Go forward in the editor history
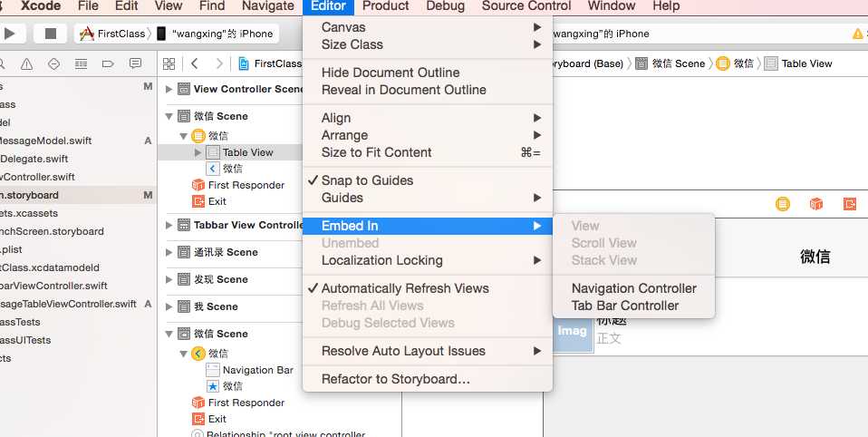The image size is (868, 437). (x=220, y=63)
